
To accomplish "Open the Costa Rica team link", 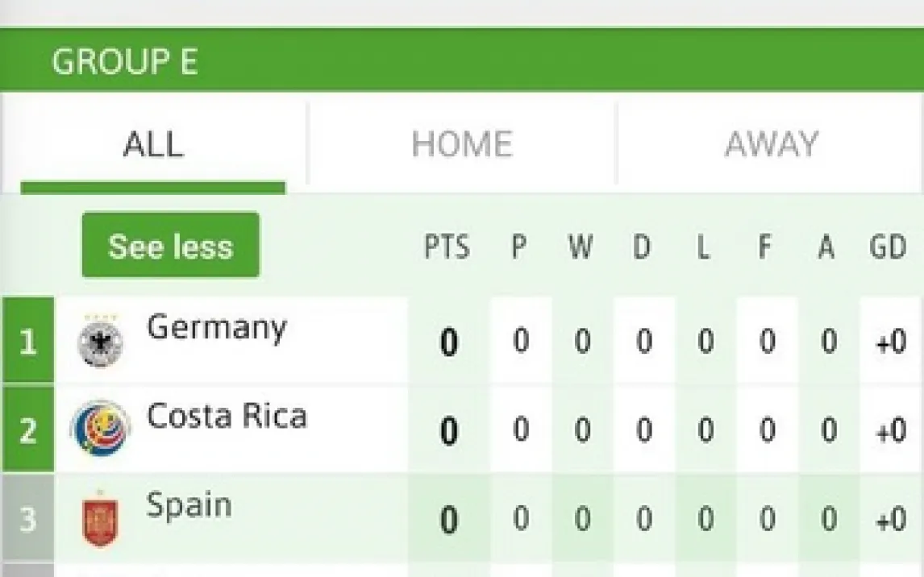I will coord(227,416).
